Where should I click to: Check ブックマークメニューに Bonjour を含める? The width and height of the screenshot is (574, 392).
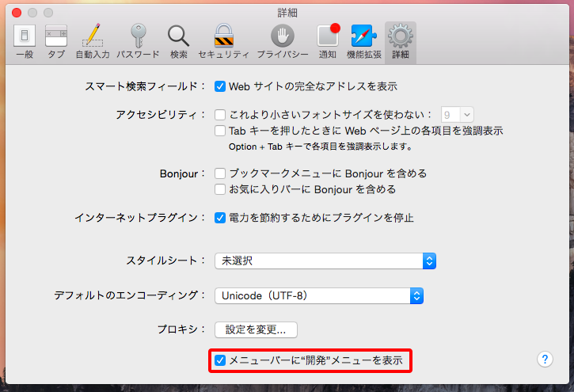(x=220, y=173)
